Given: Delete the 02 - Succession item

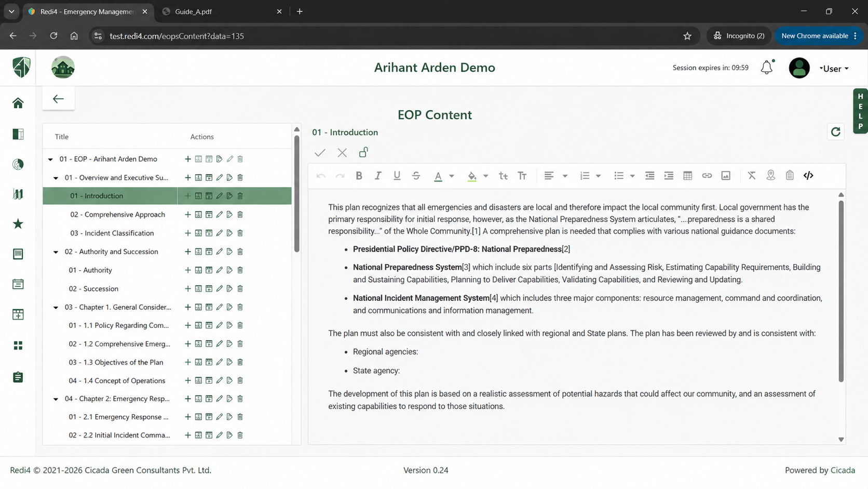Looking at the screenshot, I should (240, 288).
